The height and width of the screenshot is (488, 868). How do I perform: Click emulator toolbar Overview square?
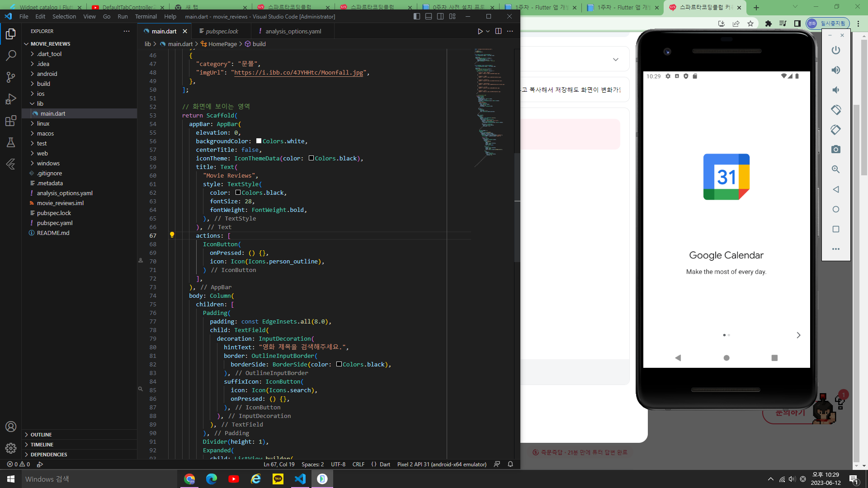836,229
